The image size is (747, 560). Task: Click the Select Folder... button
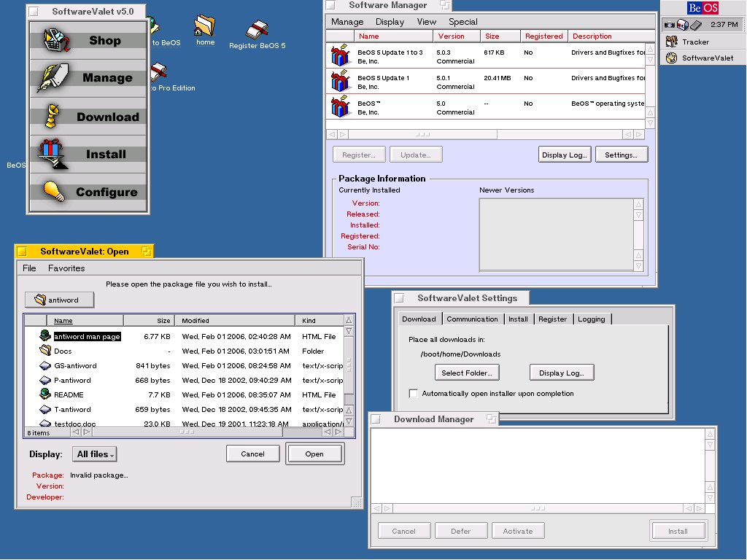tap(466, 373)
